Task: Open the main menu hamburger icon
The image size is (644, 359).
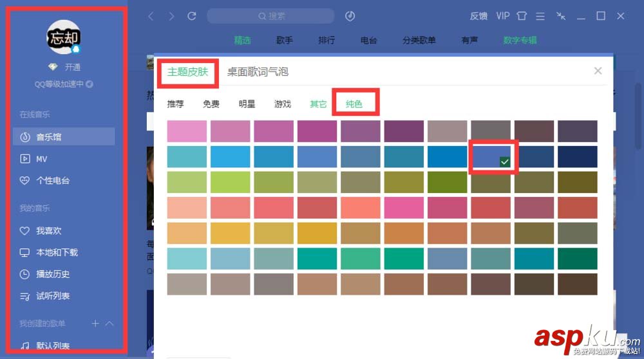Action: pos(540,16)
